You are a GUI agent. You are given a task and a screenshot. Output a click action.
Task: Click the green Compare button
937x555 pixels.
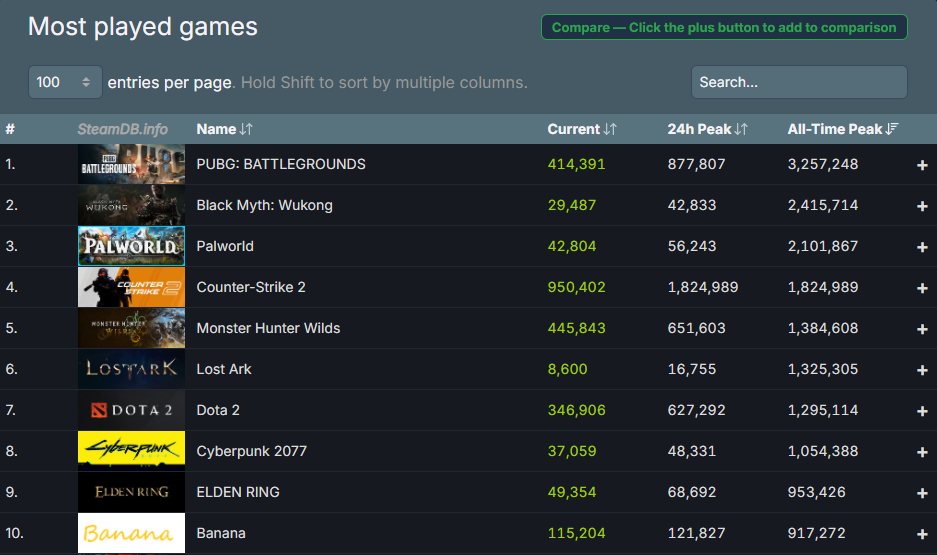pos(724,27)
